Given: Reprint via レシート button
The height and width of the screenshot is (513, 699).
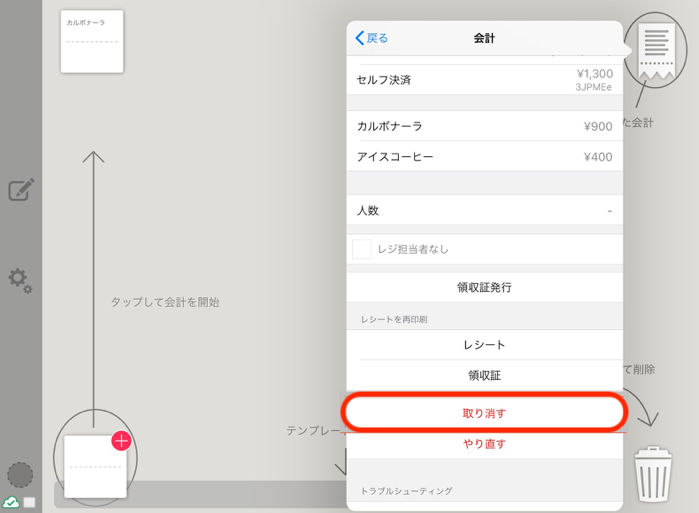Looking at the screenshot, I should [485, 345].
